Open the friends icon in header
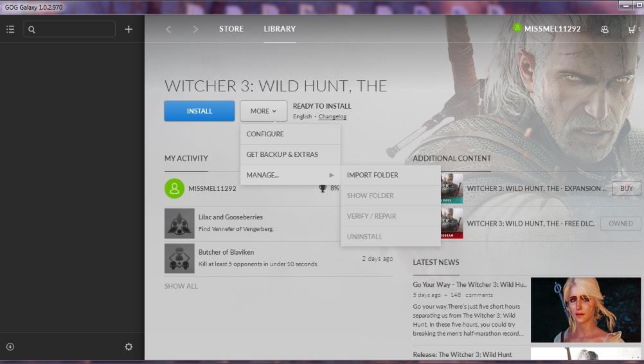This screenshot has height=364, width=644. point(605,29)
